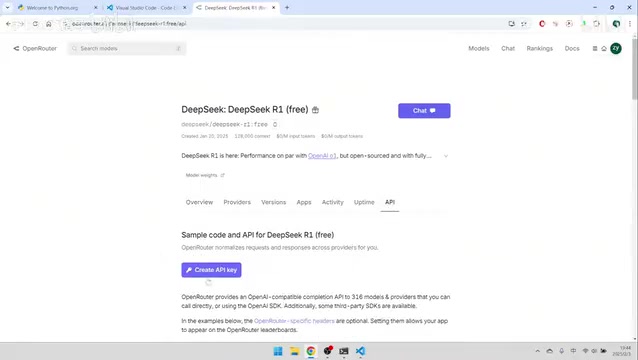638x360 pixels.
Task: Click the gift icon beside model title
Action: coord(315,110)
